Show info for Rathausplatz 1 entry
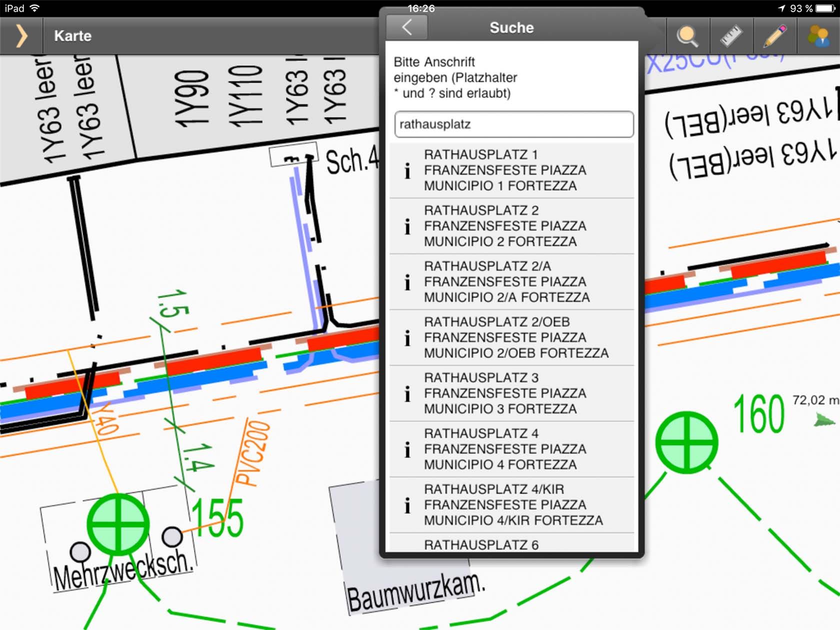This screenshot has width=840, height=630. pyautogui.click(x=407, y=170)
